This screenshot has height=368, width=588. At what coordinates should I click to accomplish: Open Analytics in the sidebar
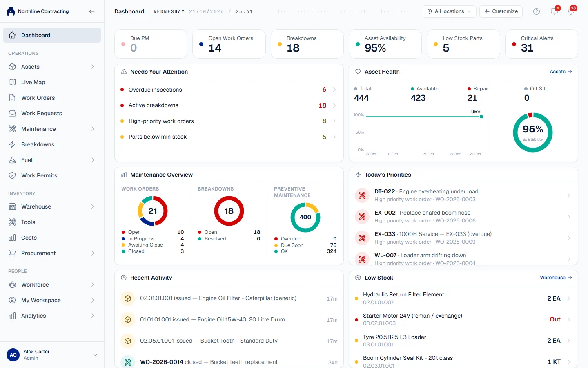(52, 316)
